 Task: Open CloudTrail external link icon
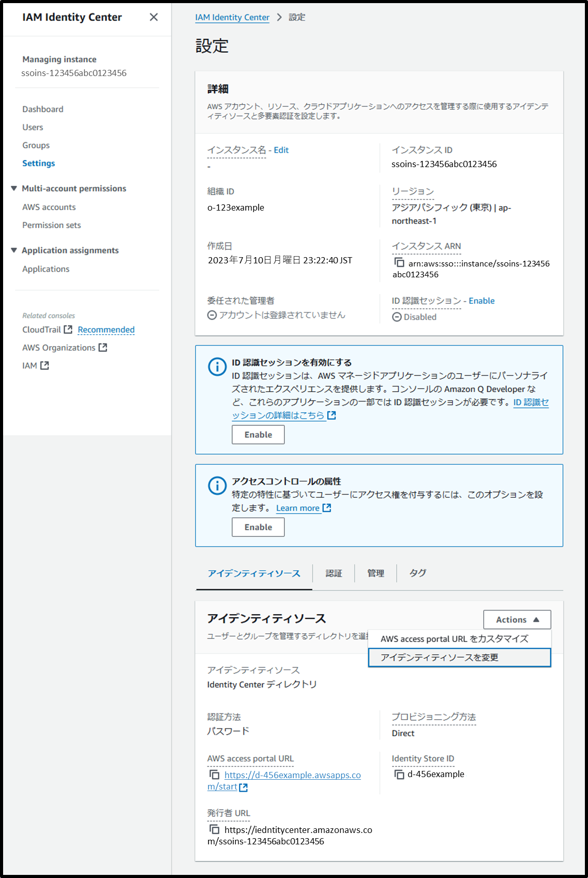pyautogui.click(x=68, y=330)
